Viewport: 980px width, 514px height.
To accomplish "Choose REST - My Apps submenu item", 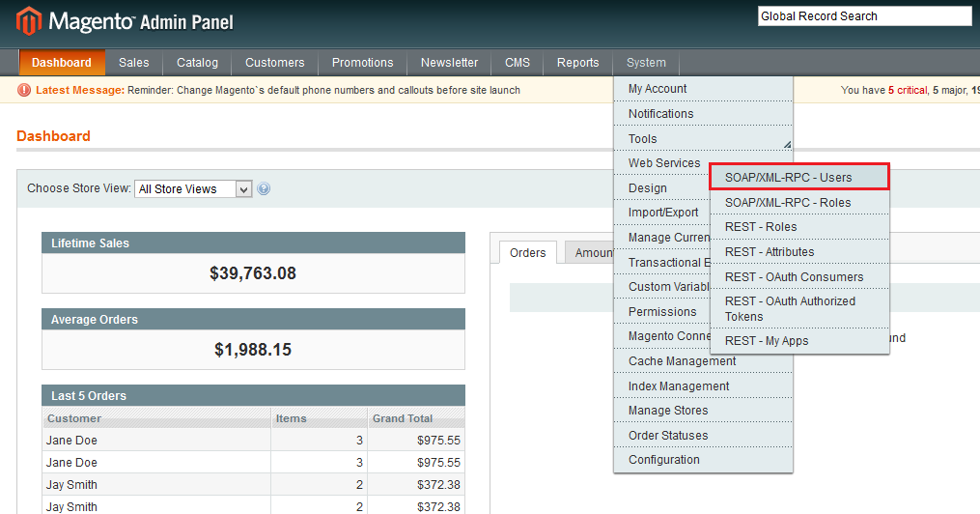I will tap(799, 341).
